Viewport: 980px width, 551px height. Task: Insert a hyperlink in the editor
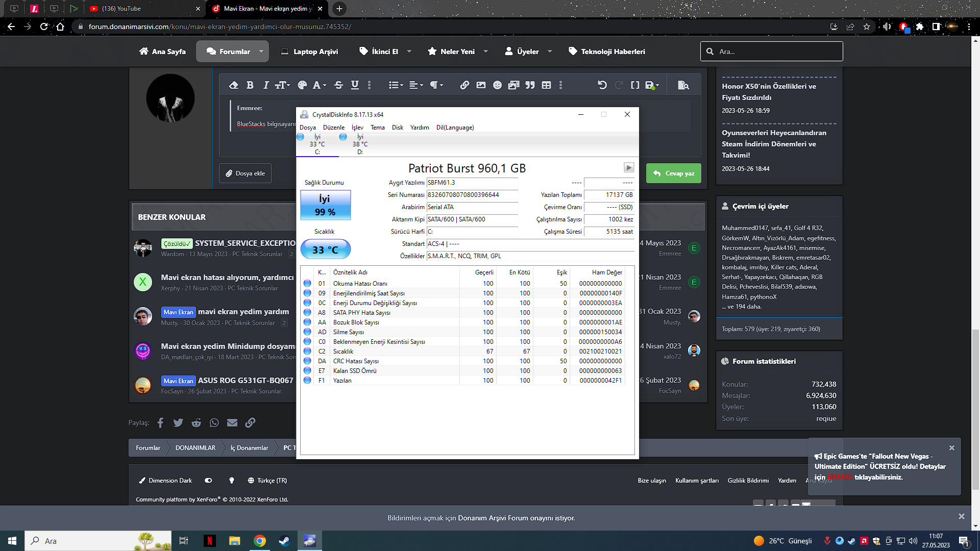[464, 85]
